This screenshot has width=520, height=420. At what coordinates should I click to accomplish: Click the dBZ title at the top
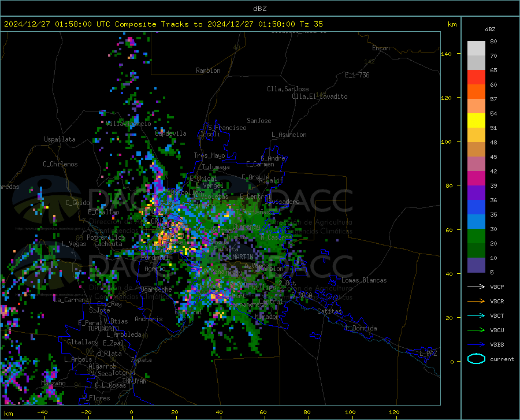(259, 9)
